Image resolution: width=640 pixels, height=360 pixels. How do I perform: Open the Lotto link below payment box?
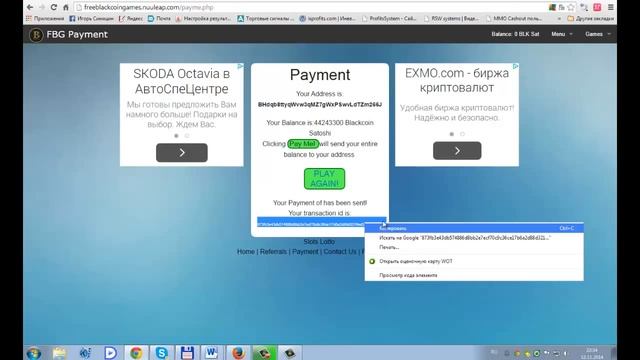[x=327, y=242]
